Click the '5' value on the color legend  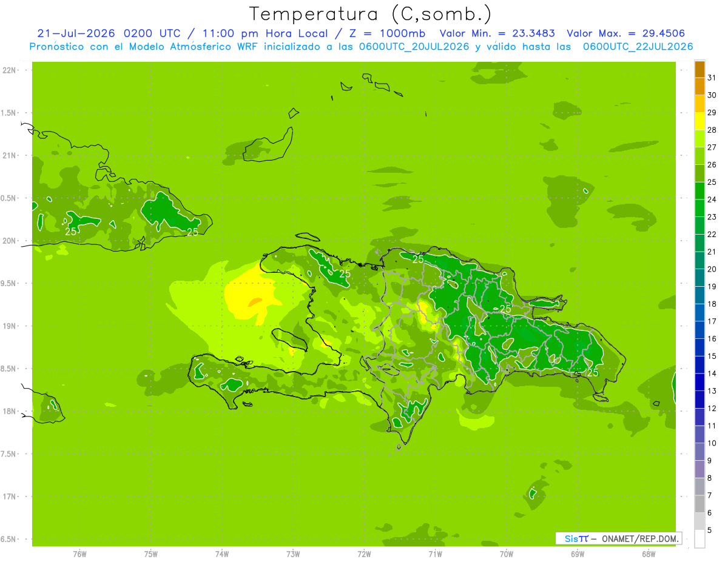(710, 530)
